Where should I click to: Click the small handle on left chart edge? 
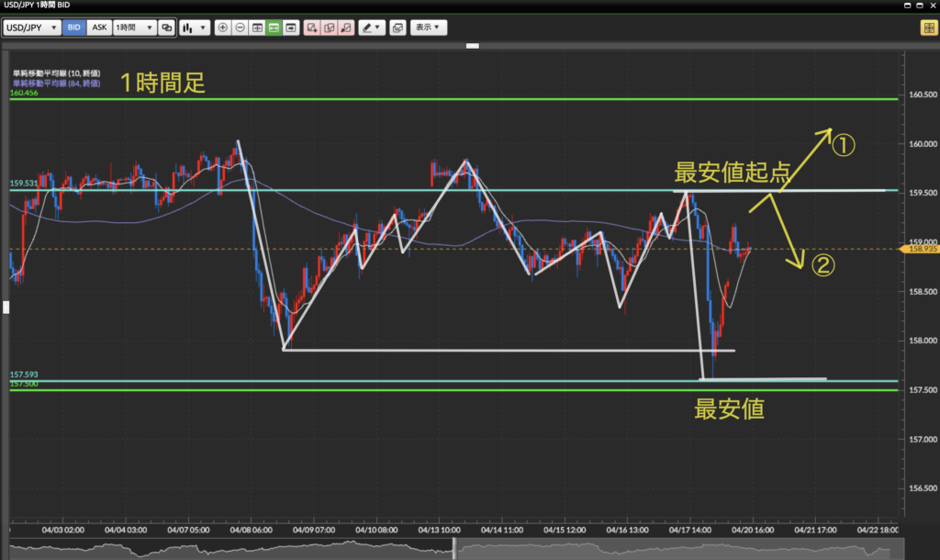4,307
